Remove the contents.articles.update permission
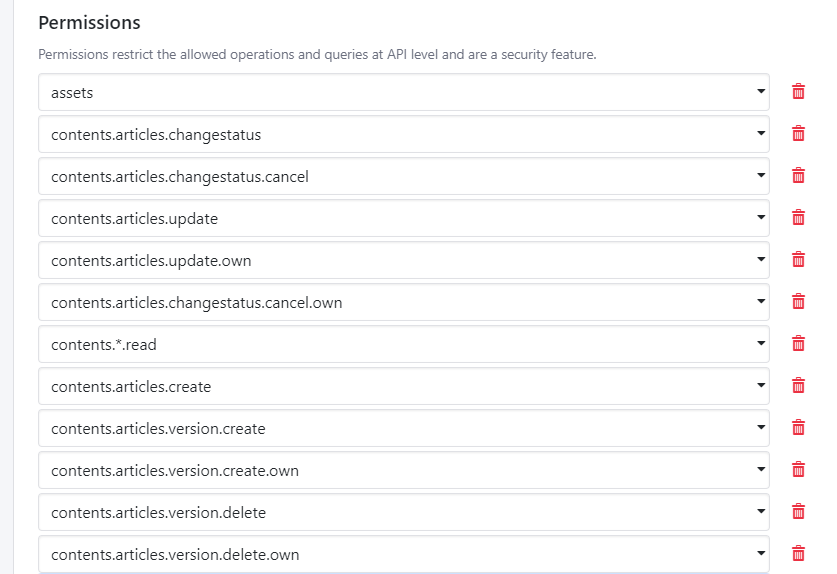This screenshot has height=574, width=837. coord(798,218)
